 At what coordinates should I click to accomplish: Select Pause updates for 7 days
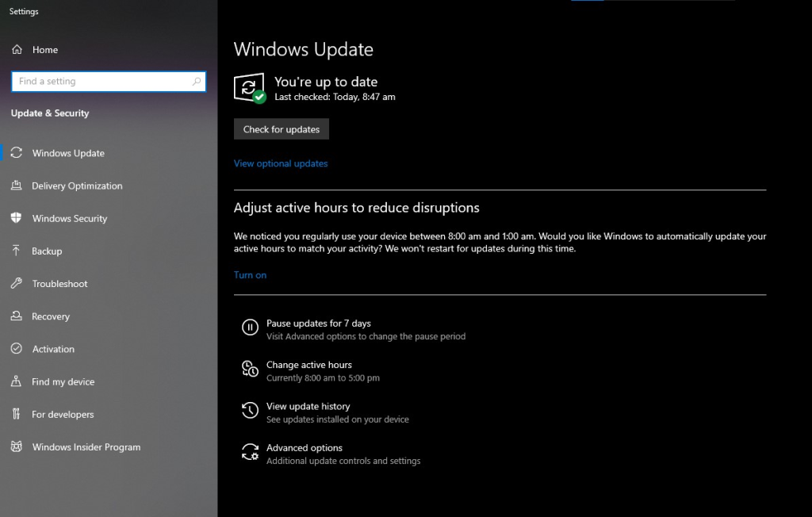[319, 324]
